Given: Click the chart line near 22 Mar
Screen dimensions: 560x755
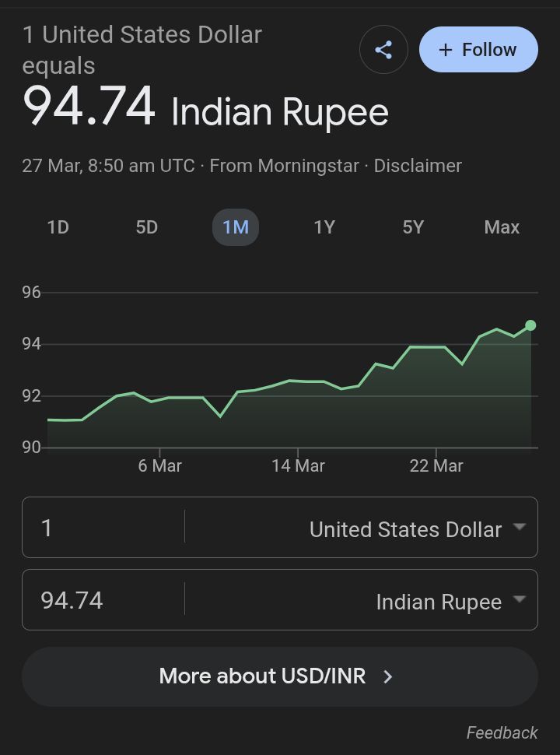Looking at the screenshot, I should [x=436, y=347].
